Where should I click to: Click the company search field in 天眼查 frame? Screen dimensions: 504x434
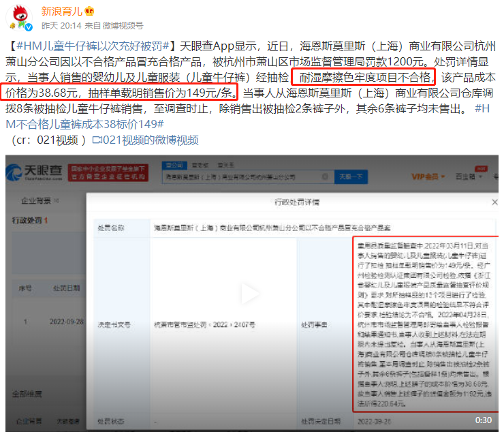pos(248,177)
